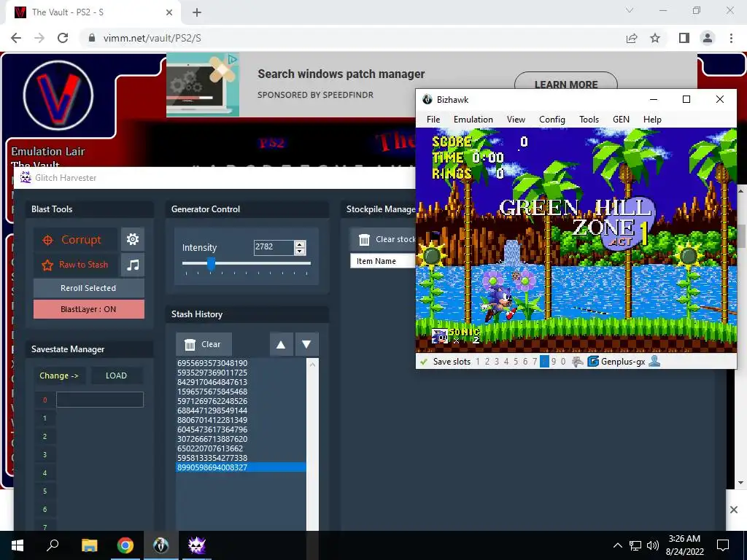Select stash entry 6045473617364796
This screenshot has height=560, width=747.
pos(241,429)
